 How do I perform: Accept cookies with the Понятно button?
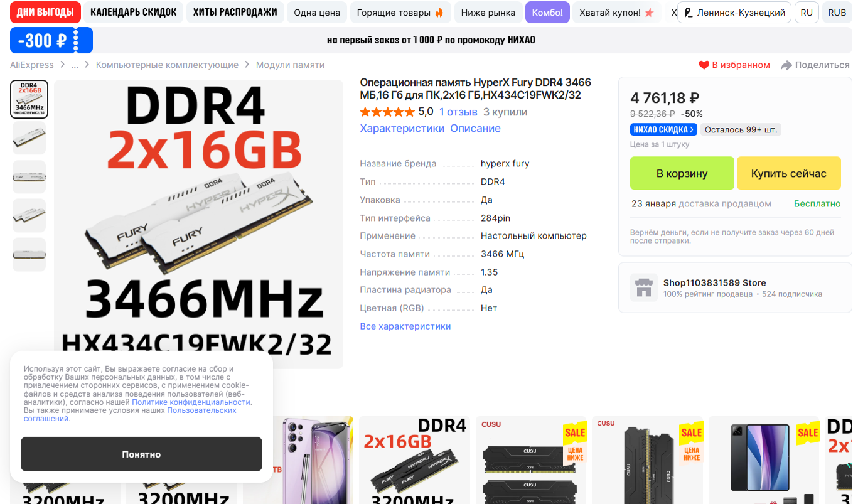click(141, 454)
